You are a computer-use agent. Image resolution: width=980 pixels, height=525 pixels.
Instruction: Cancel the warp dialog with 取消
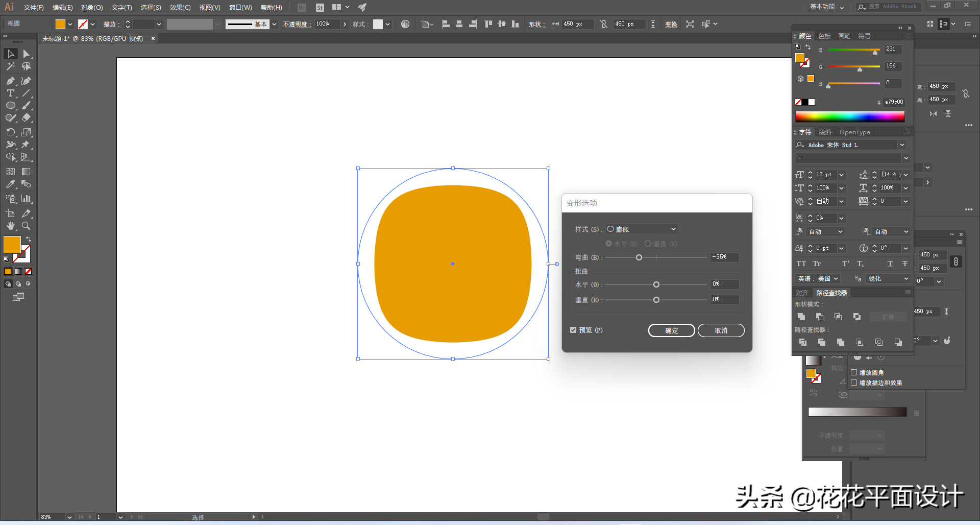click(x=721, y=330)
